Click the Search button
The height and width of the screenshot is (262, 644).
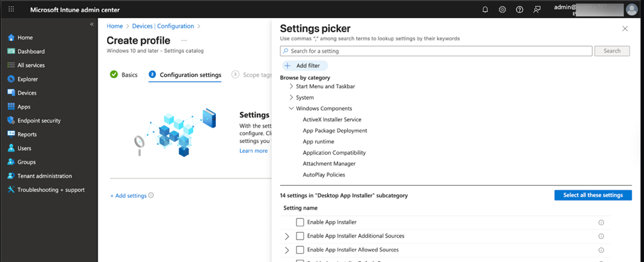tap(612, 51)
